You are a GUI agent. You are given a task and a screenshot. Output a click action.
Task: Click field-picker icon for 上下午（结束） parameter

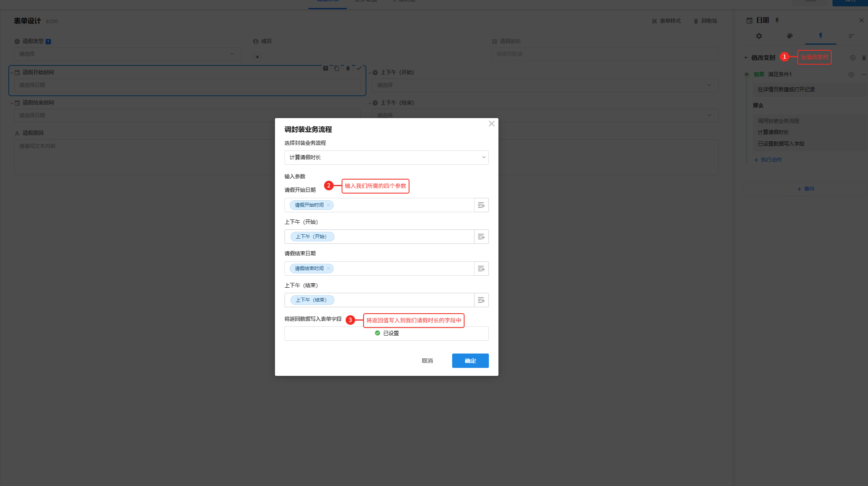point(481,300)
